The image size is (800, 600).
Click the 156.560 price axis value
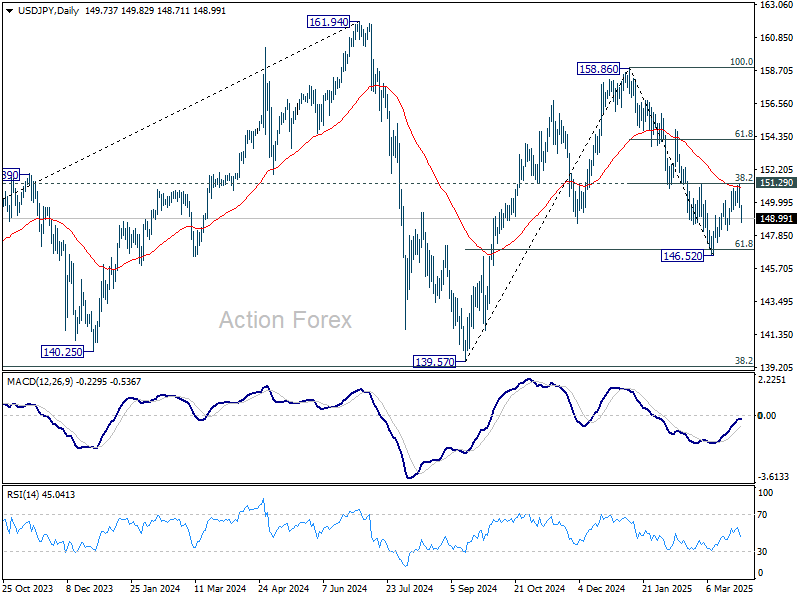777,104
